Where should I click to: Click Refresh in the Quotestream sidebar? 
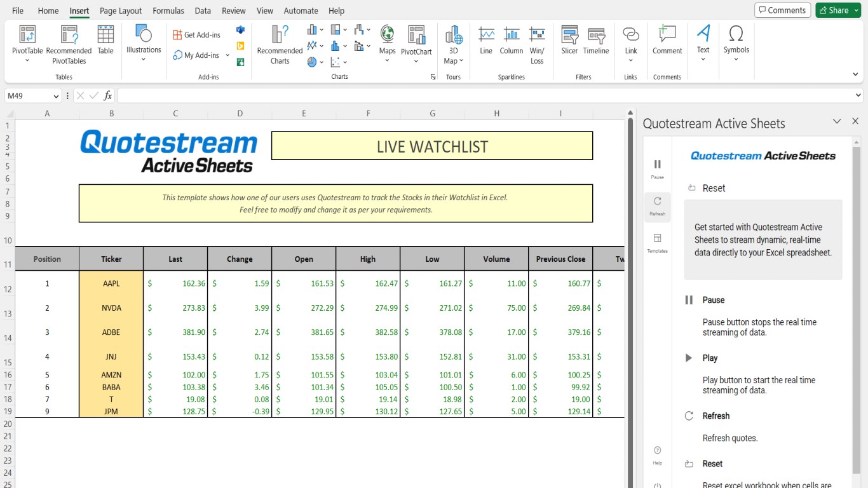point(658,206)
